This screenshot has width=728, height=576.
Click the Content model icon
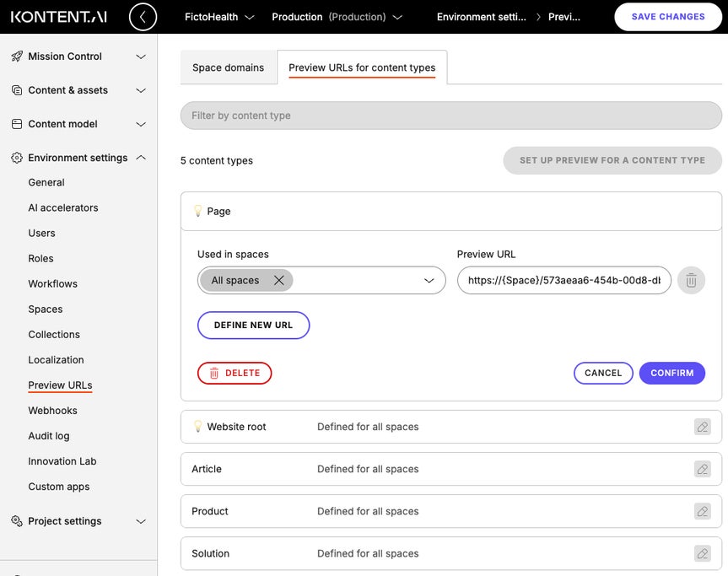pos(17,124)
